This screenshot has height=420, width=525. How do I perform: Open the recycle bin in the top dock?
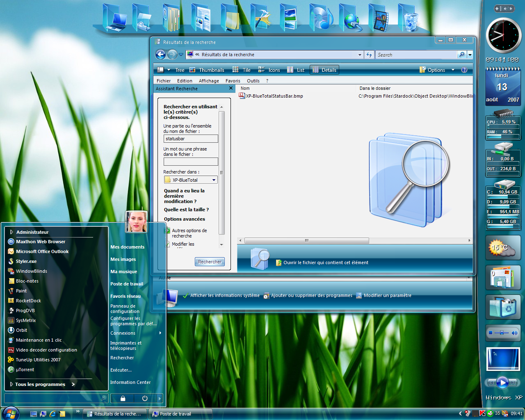pyautogui.click(x=409, y=18)
